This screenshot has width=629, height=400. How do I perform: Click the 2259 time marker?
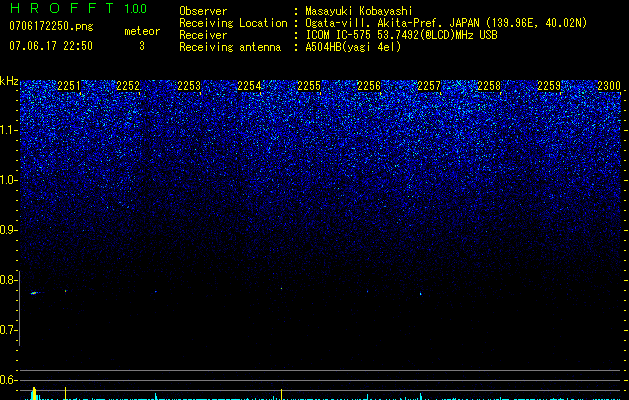pos(549,86)
